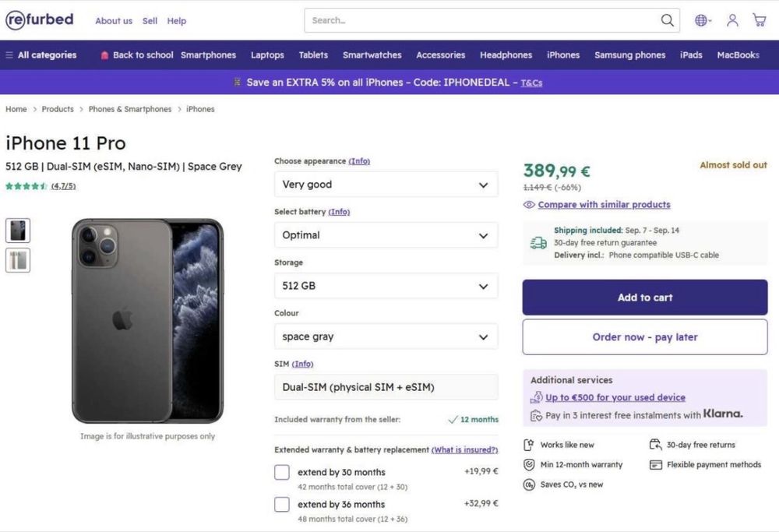The image size is (779, 532).
Task: Open the Smartwatches category
Action: (x=372, y=55)
